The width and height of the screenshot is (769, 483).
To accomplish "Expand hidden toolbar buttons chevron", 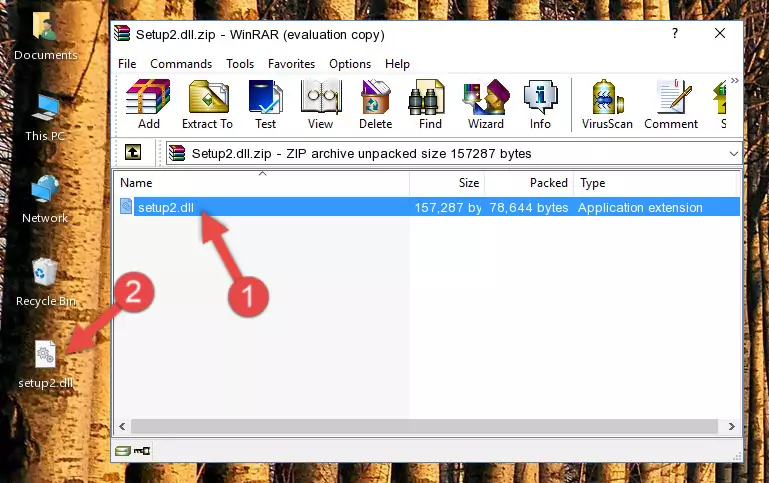I will click(734, 81).
